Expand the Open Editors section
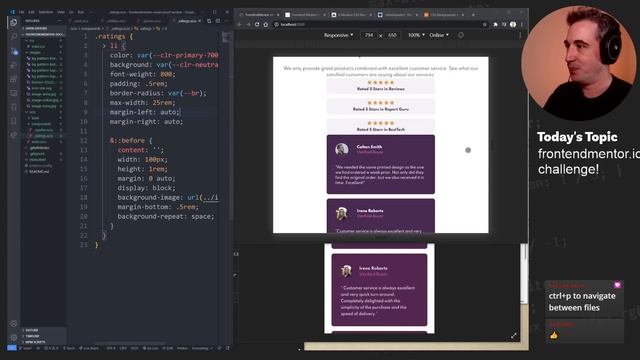The width and height of the screenshot is (640, 360). (43, 29)
